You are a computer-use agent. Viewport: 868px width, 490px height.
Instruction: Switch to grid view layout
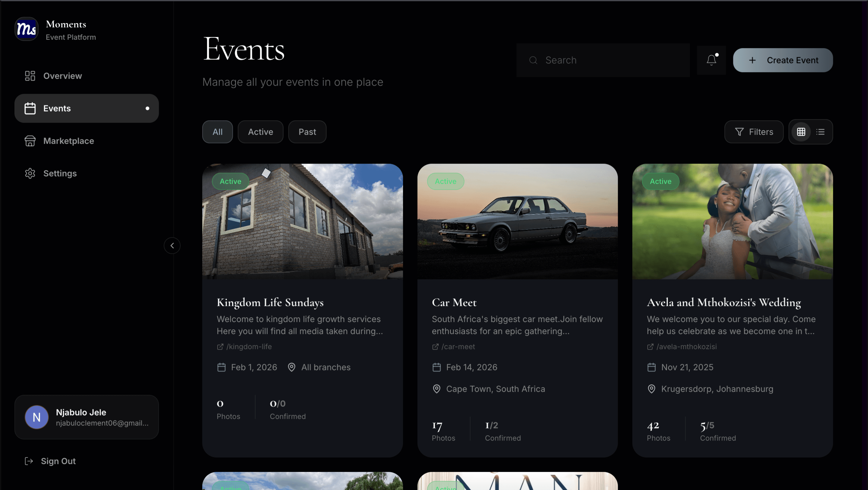(802, 132)
